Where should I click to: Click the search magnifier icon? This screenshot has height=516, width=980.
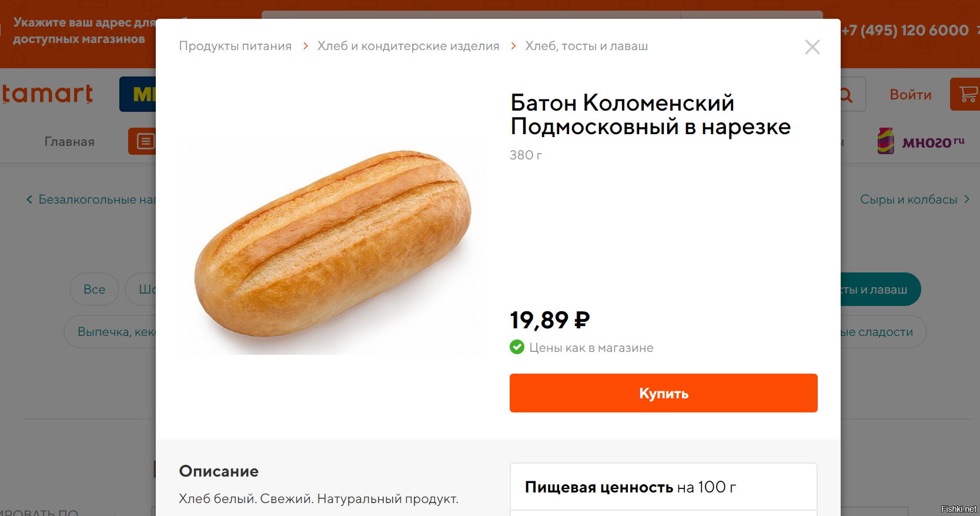pos(847,95)
